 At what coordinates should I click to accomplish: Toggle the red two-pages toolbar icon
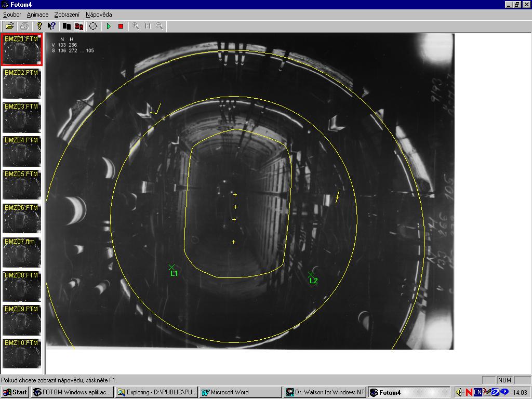point(79,26)
